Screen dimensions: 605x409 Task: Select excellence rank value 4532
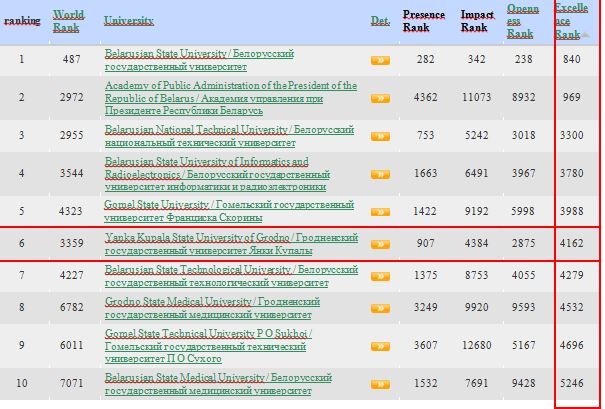[x=571, y=307]
